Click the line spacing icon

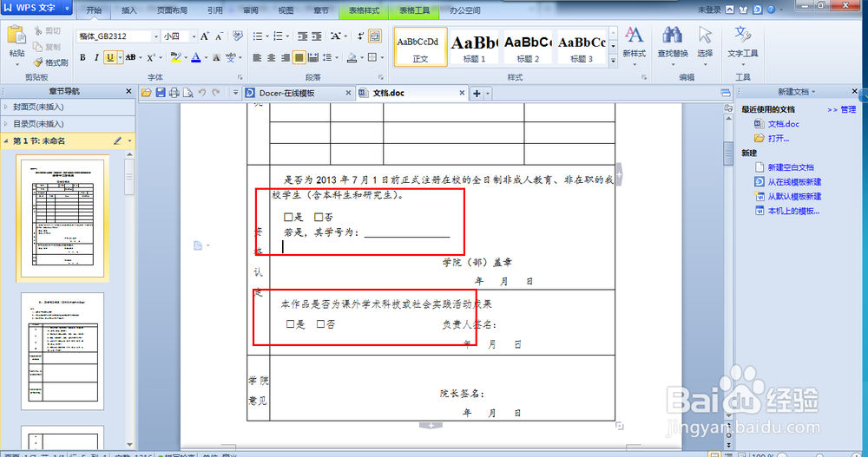(x=327, y=57)
